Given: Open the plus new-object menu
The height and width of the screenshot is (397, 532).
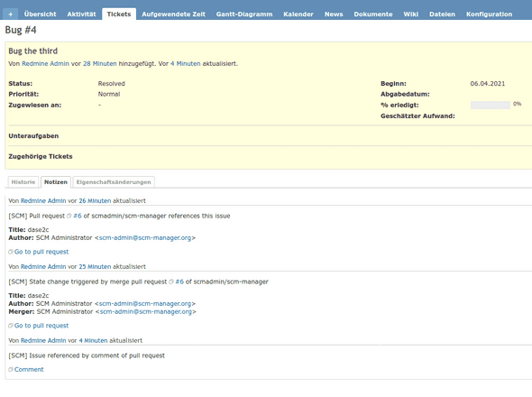Looking at the screenshot, I should [11, 14].
